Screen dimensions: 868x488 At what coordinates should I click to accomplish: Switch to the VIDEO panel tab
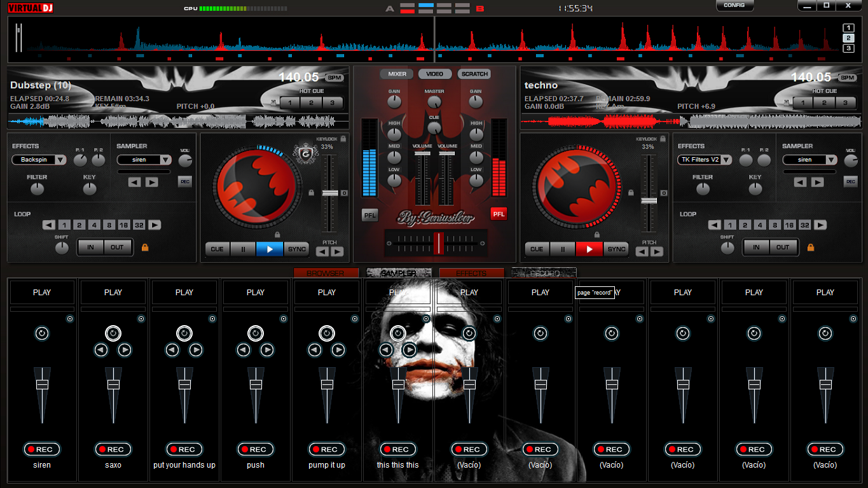[435, 74]
